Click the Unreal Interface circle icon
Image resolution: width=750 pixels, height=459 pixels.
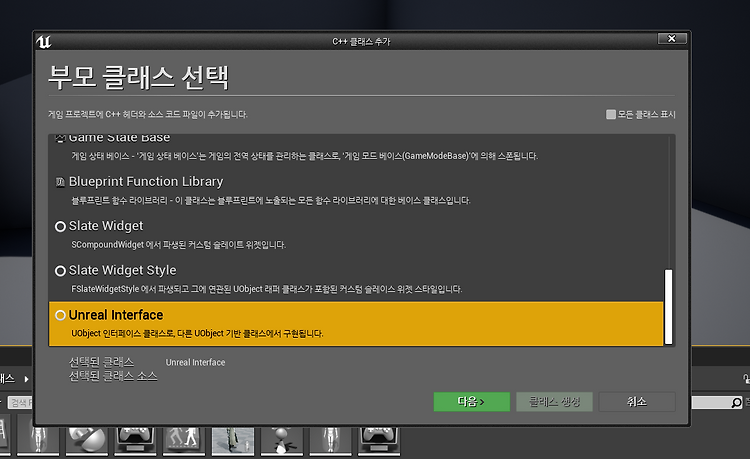60,316
